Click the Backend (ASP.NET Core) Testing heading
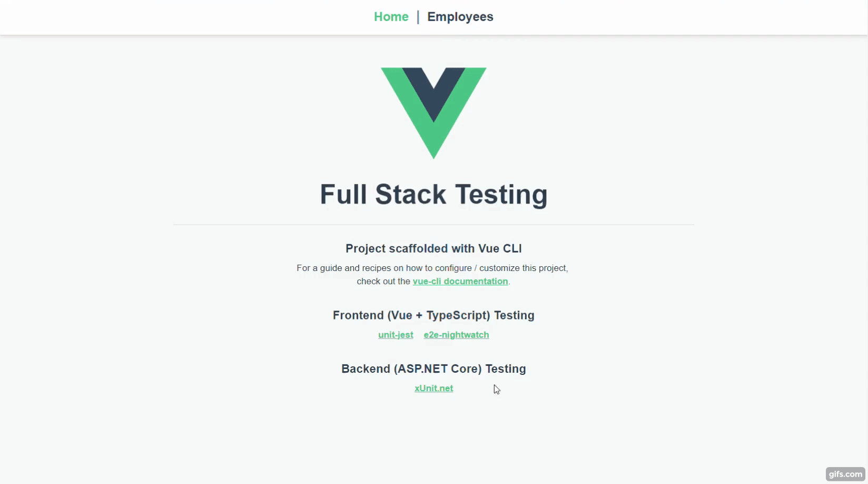868x484 pixels. click(x=433, y=369)
